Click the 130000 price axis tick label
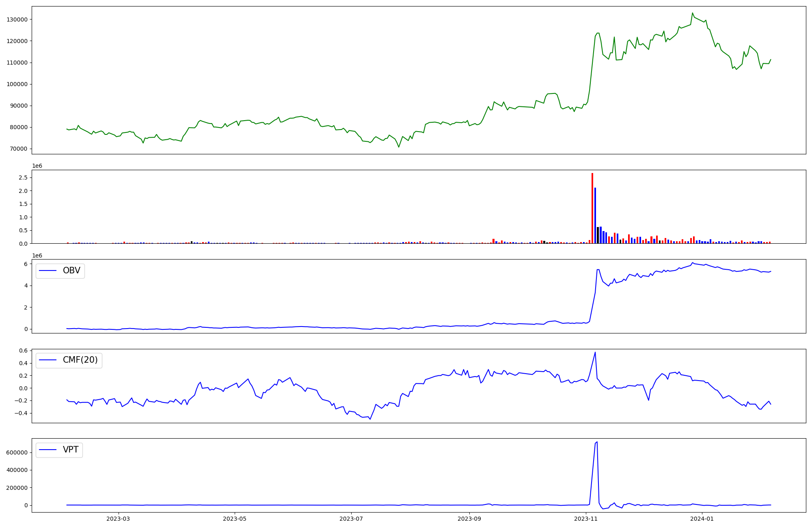Viewport: 812px width, 528px height. (x=17, y=19)
